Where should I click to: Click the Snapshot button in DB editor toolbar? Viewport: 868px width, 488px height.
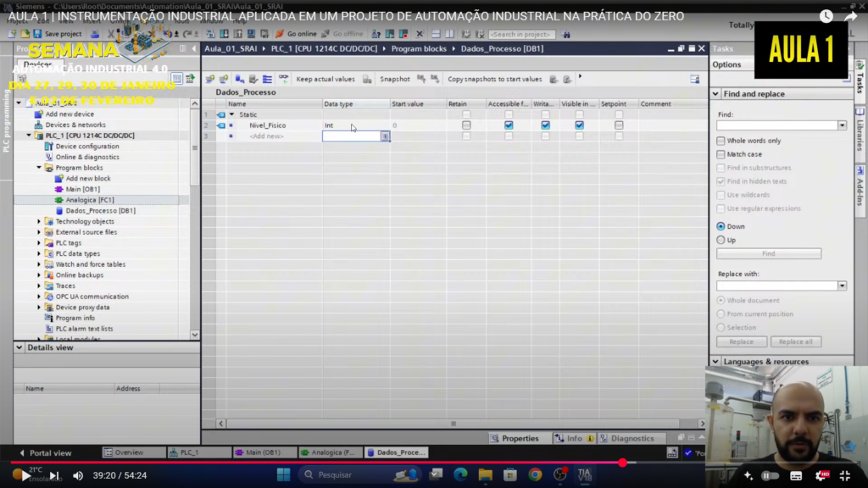(x=395, y=79)
